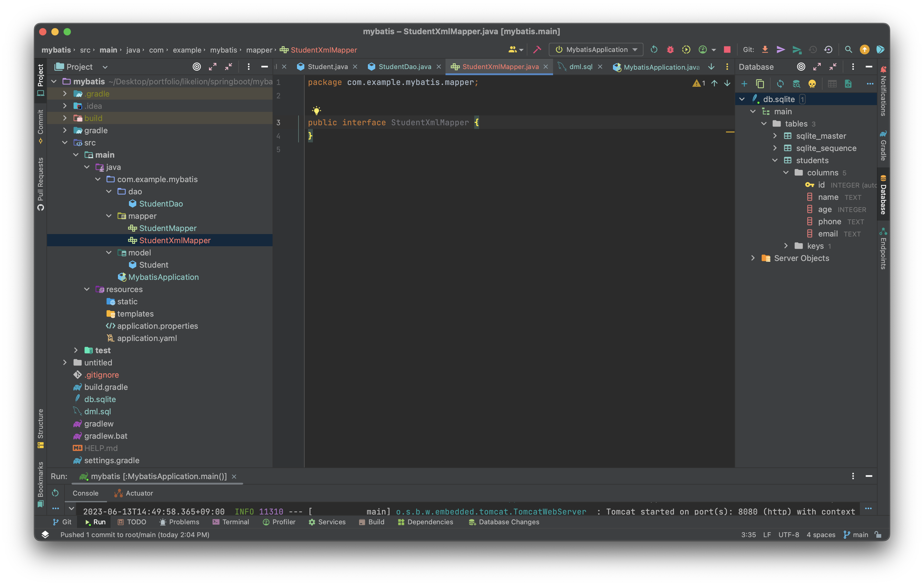
Task: Collapse the students table node
Action: coord(775,160)
